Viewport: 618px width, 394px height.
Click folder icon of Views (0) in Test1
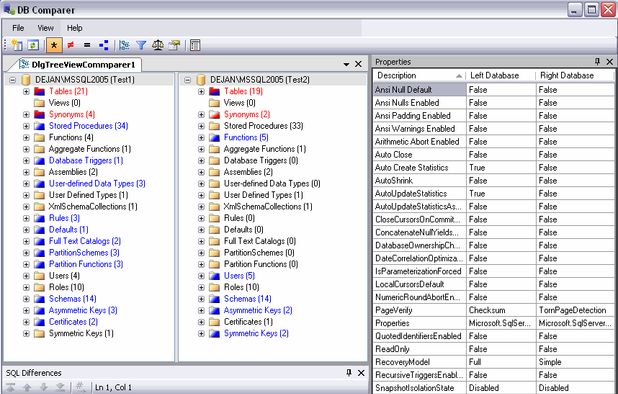[39, 103]
